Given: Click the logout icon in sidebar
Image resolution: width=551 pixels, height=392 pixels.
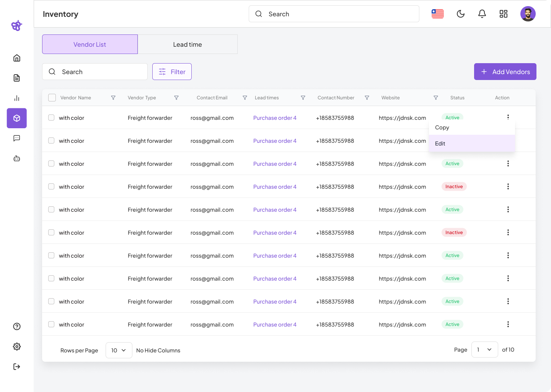Looking at the screenshot, I should pyautogui.click(x=17, y=367).
